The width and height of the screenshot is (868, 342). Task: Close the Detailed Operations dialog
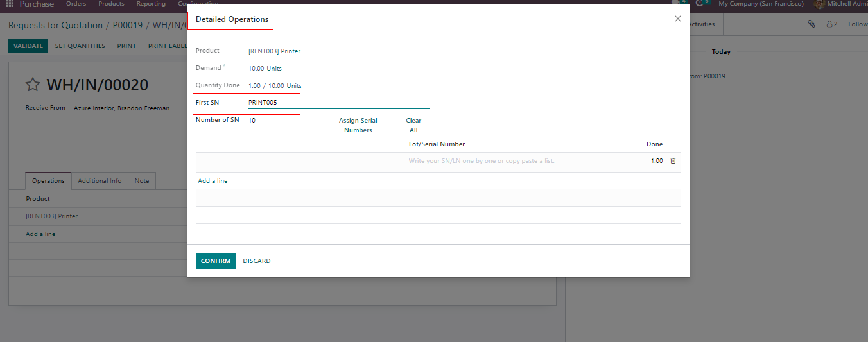coord(677,19)
